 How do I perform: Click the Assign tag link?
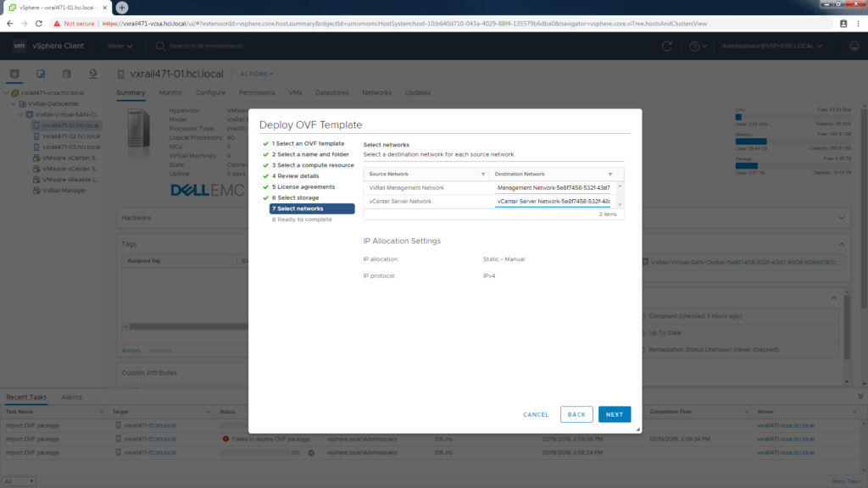[132, 350]
